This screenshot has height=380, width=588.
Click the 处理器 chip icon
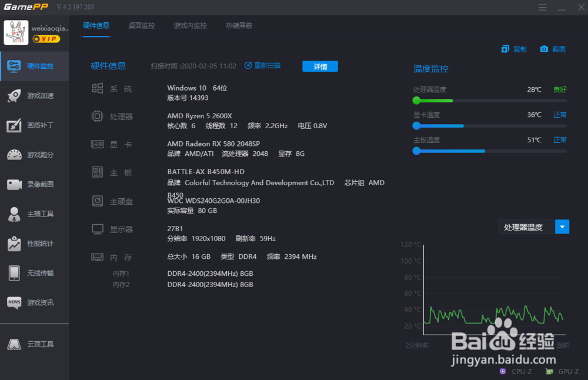click(97, 116)
